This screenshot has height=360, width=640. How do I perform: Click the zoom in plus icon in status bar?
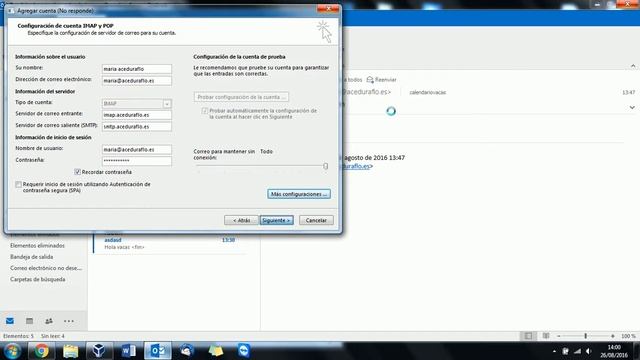click(613, 336)
